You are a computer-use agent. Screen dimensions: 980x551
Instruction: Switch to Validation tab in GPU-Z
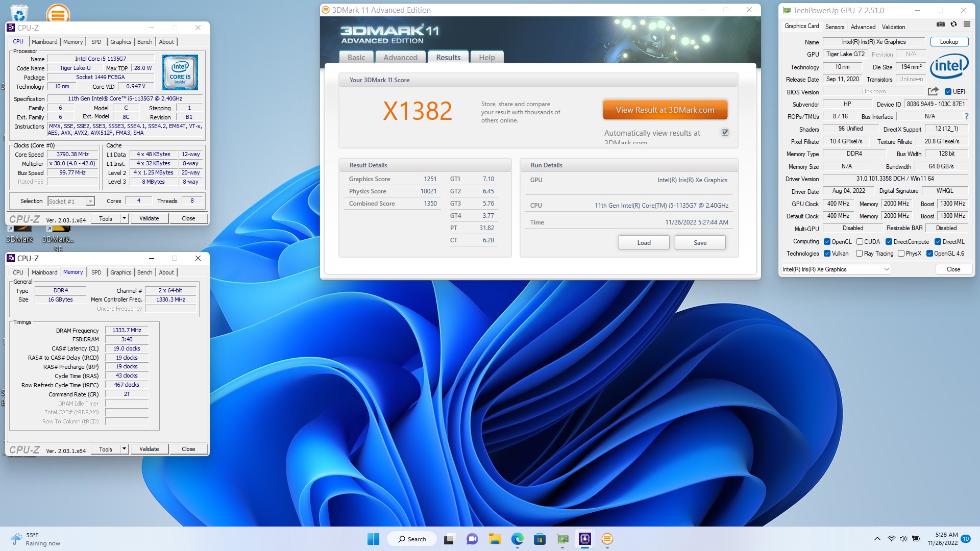(x=893, y=27)
